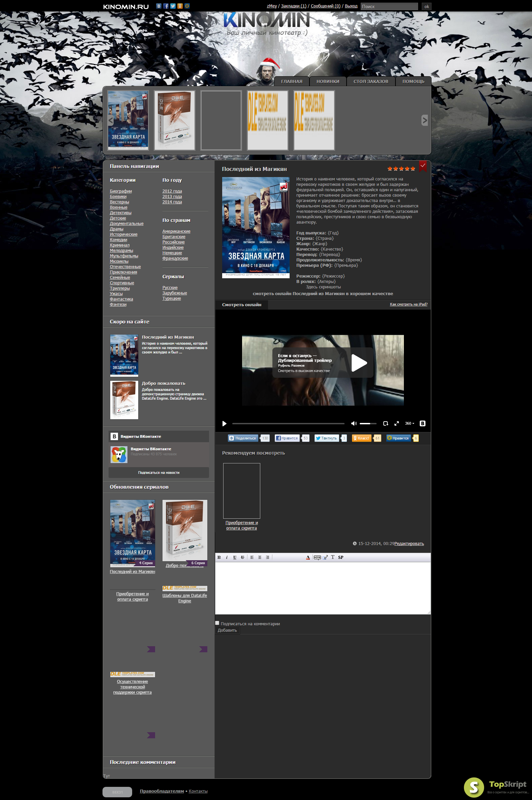Mute the video player speaker icon

(354, 423)
